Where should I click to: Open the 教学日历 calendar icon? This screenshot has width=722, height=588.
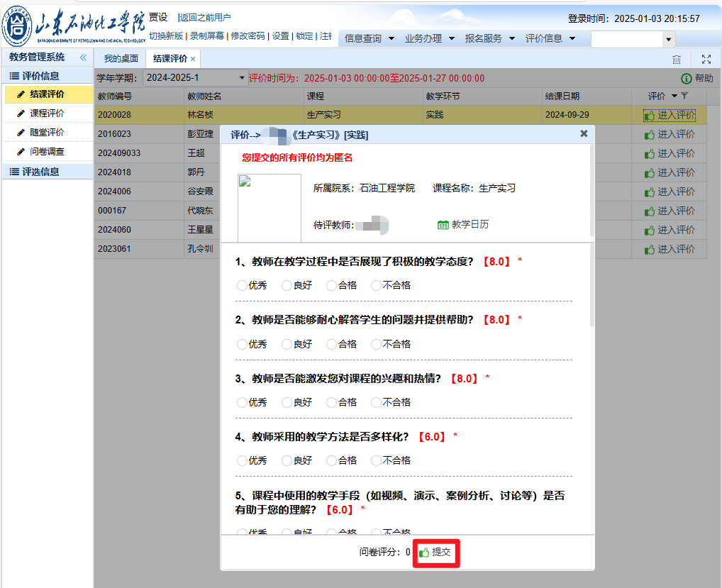pos(443,225)
